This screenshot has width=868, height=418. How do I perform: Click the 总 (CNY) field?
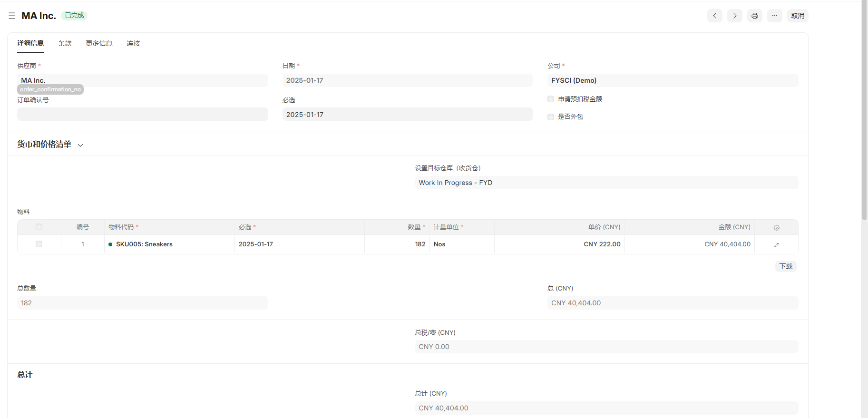[x=673, y=303]
